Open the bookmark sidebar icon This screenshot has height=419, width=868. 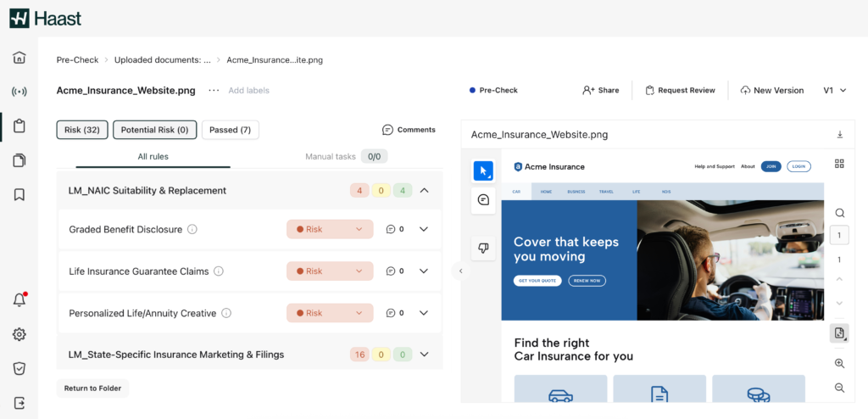pyautogui.click(x=19, y=194)
